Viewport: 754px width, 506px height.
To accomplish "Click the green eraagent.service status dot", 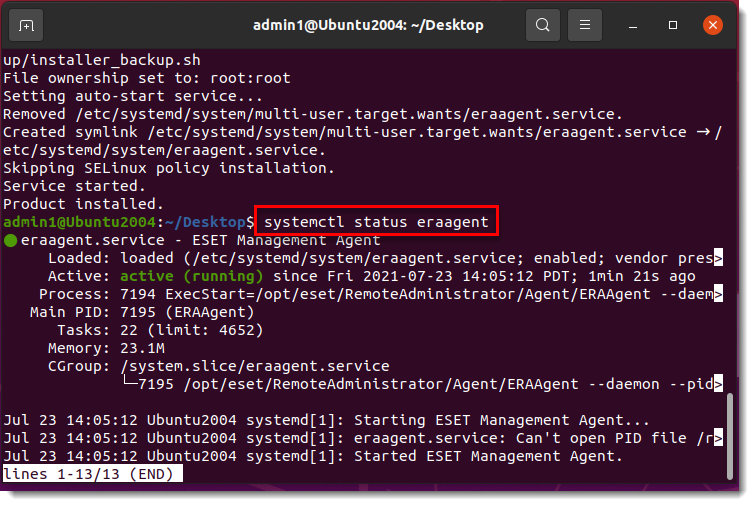I will point(10,241).
